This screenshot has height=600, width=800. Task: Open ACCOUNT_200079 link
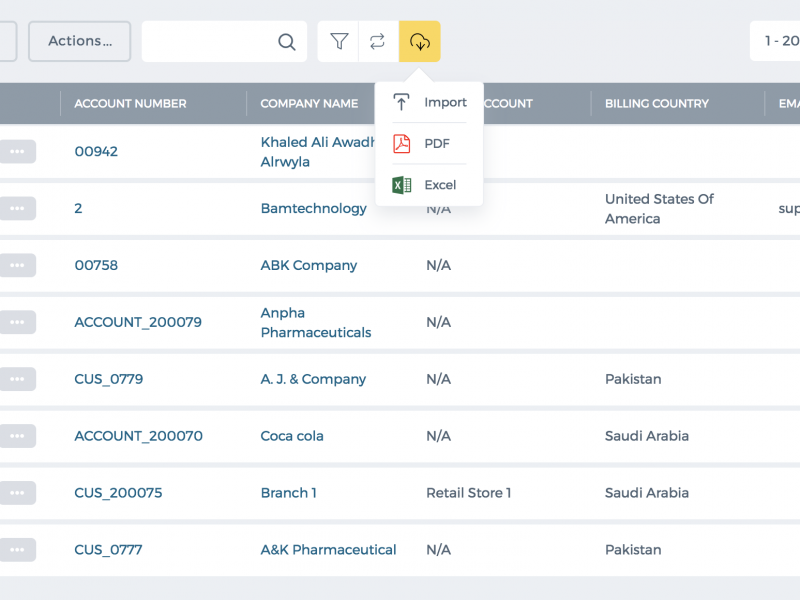(138, 322)
